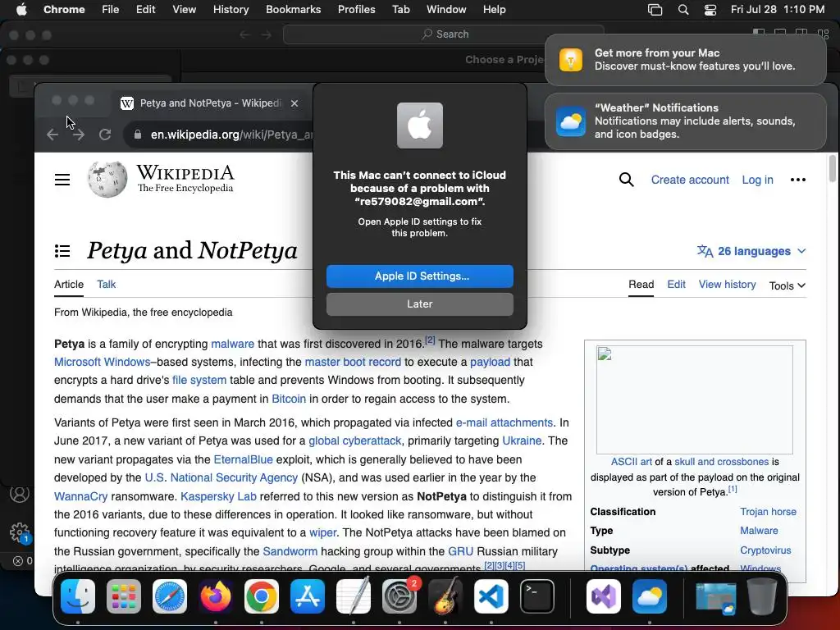
Task: Open the screen mirroring menu bar icon
Action: (655, 10)
